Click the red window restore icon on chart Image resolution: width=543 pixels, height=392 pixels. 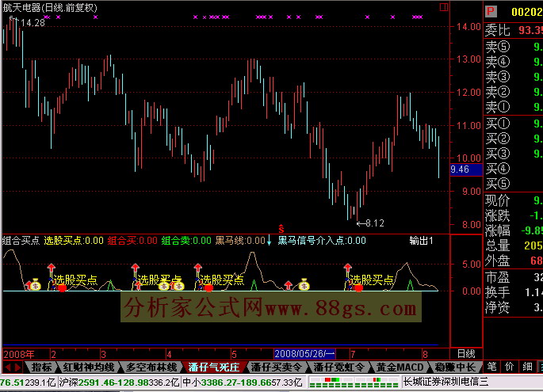point(444,7)
